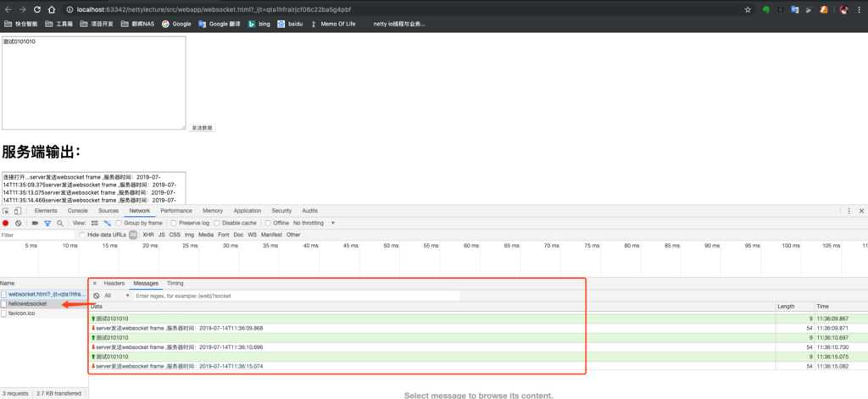The width and height of the screenshot is (868, 399).
Task: Open the orange extension icon in toolbar
Action: click(x=824, y=9)
